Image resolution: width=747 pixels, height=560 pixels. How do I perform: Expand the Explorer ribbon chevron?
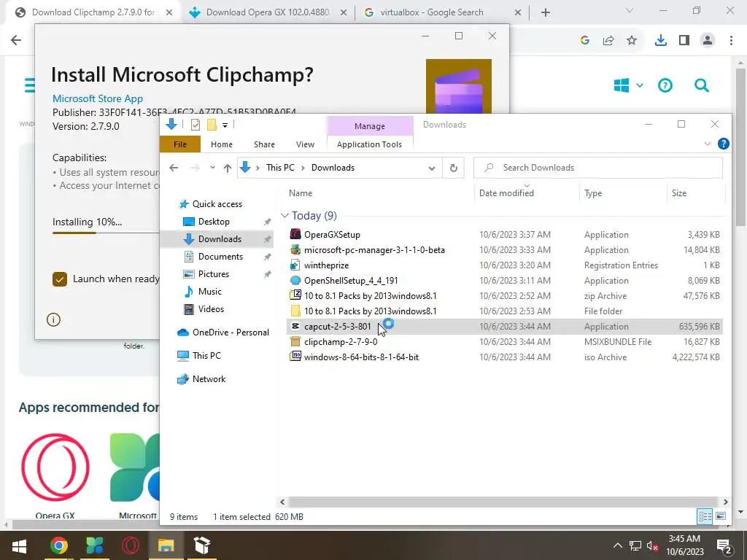[x=708, y=144]
